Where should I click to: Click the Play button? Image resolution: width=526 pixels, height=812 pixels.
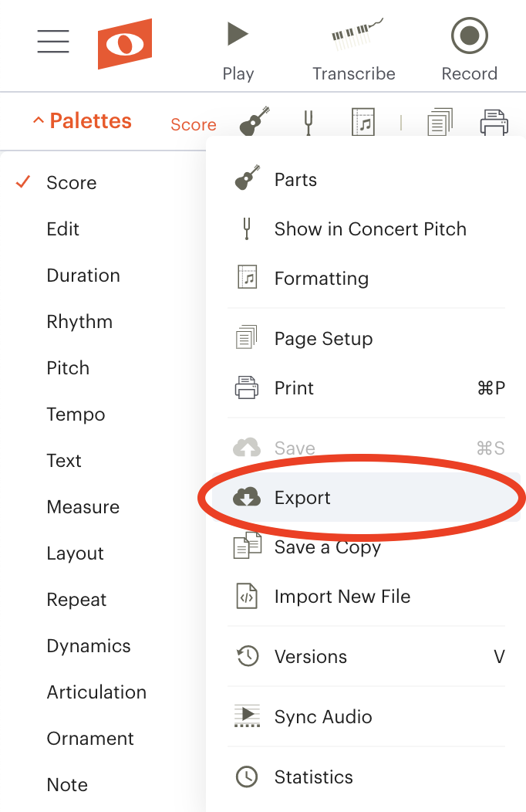click(x=238, y=51)
